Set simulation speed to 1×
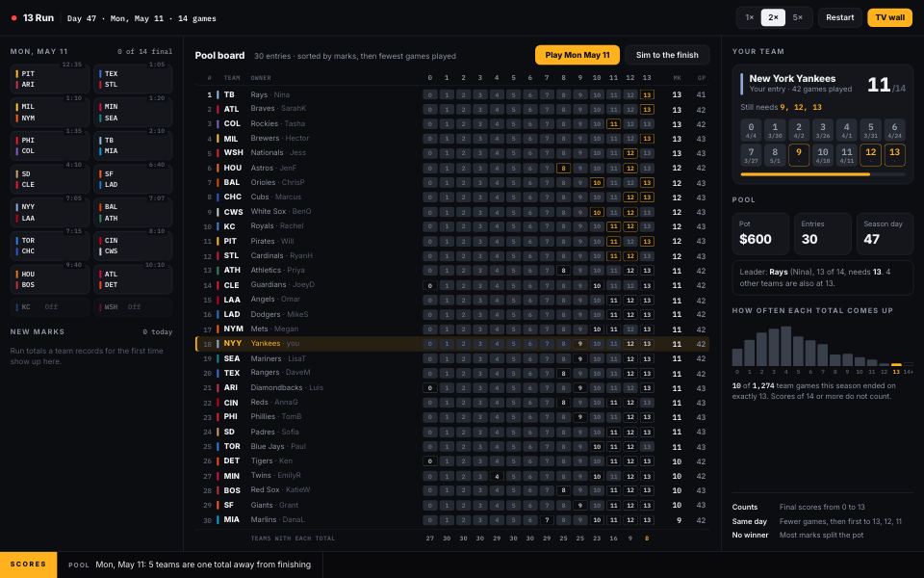The image size is (924, 578). tap(749, 17)
